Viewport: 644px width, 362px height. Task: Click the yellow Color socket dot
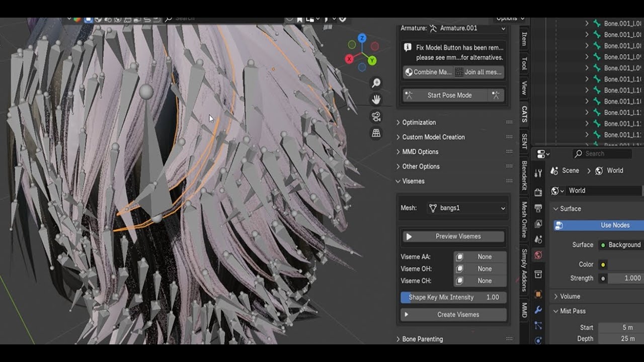point(603,264)
